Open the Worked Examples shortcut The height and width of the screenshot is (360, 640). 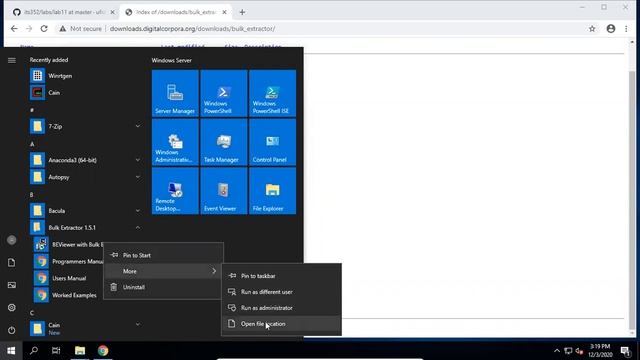pyautogui.click(x=68, y=295)
